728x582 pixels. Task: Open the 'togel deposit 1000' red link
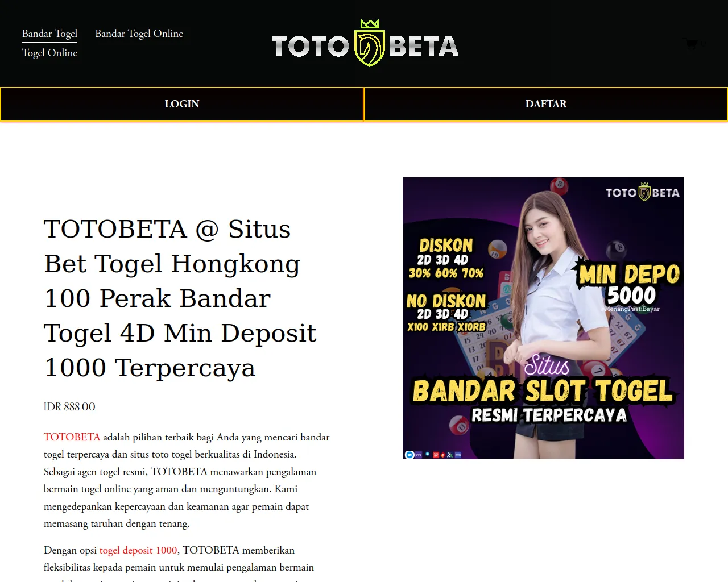coord(138,550)
